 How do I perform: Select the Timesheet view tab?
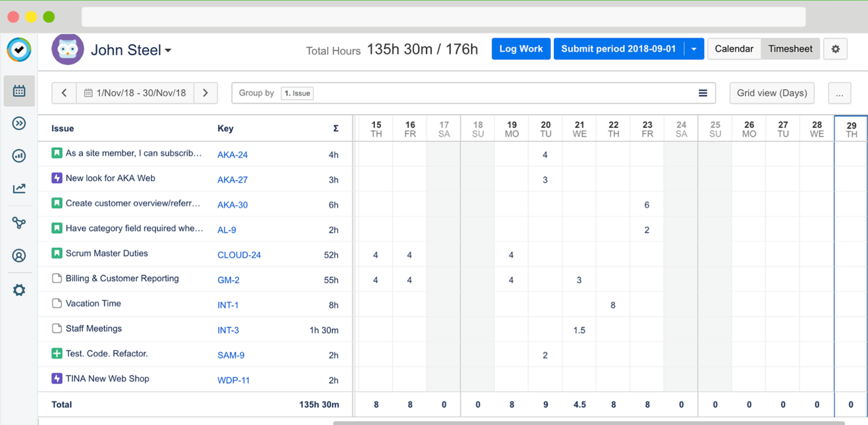(790, 49)
